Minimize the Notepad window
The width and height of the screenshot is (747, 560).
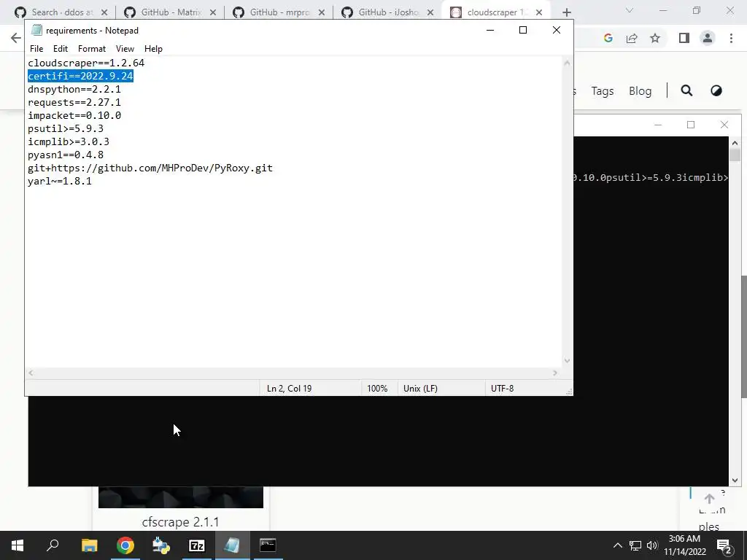tap(489, 30)
